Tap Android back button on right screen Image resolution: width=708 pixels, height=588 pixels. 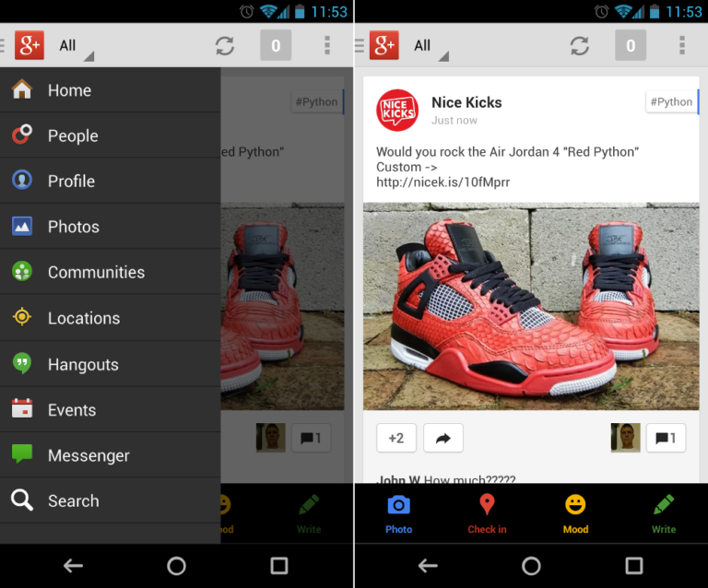tap(428, 566)
